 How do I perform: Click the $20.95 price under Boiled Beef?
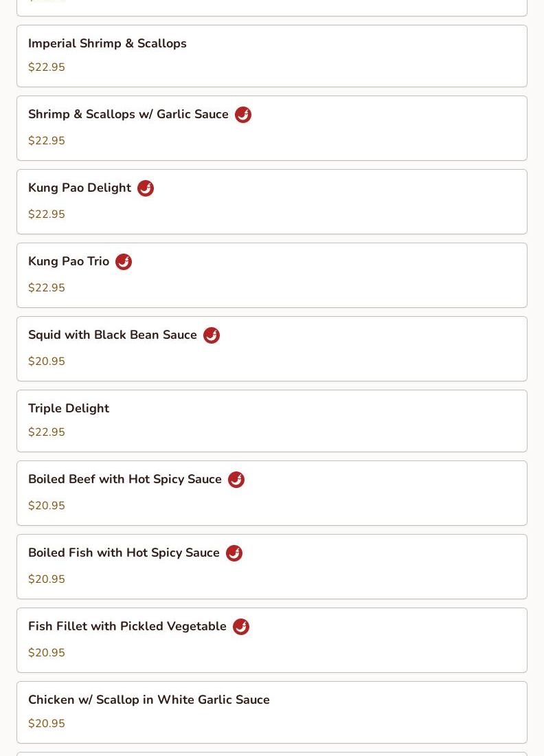[47, 506]
